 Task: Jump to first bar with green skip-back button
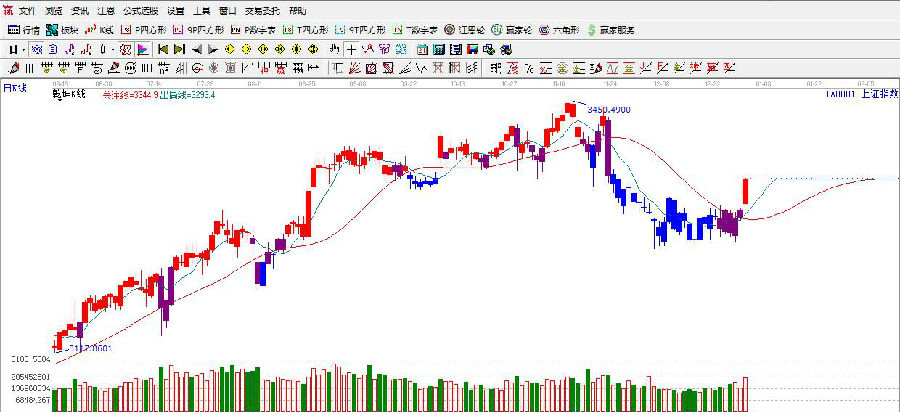click(x=160, y=48)
